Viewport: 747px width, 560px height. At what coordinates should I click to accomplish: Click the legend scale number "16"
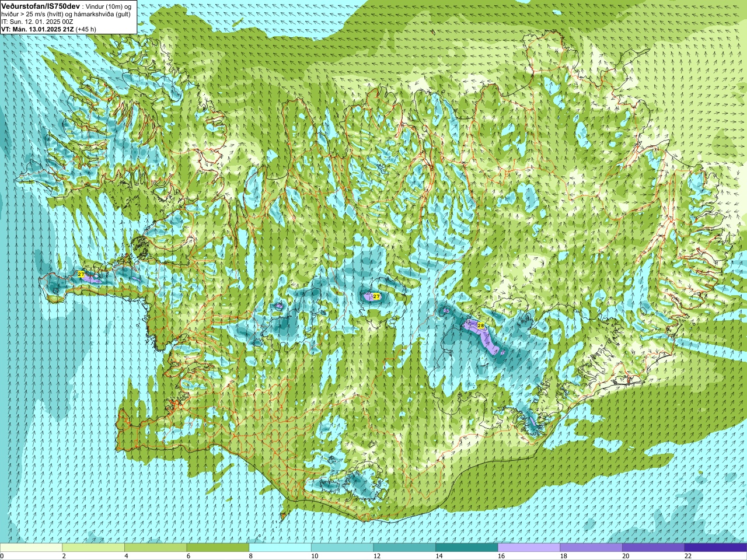click(x=501, y=556)
